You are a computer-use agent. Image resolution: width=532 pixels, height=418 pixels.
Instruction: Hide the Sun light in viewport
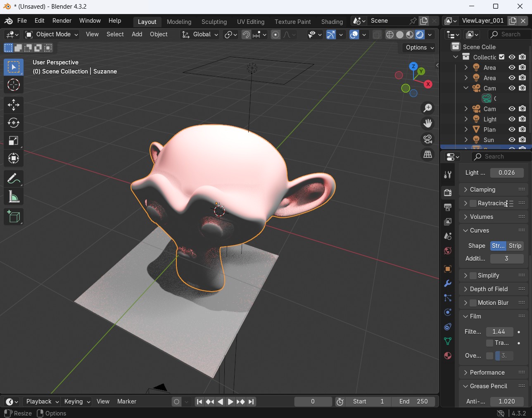pos(512,140)
